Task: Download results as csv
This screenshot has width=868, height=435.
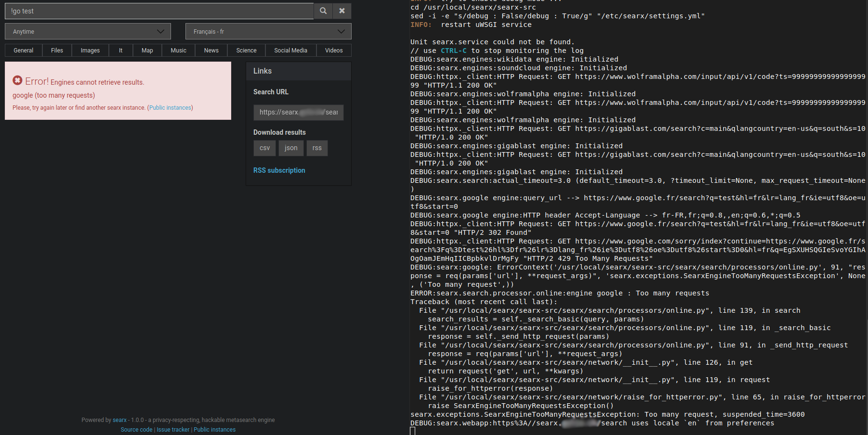Action: pos(264,148)
